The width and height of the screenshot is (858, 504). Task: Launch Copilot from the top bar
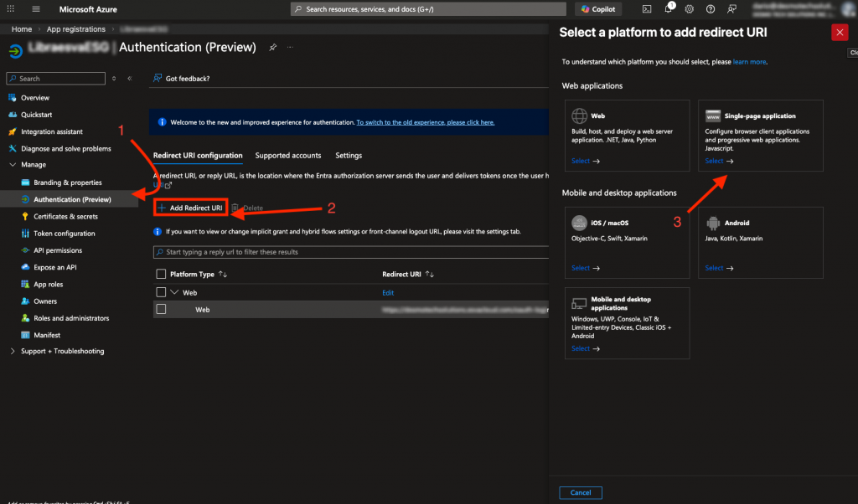click(598, 8)
